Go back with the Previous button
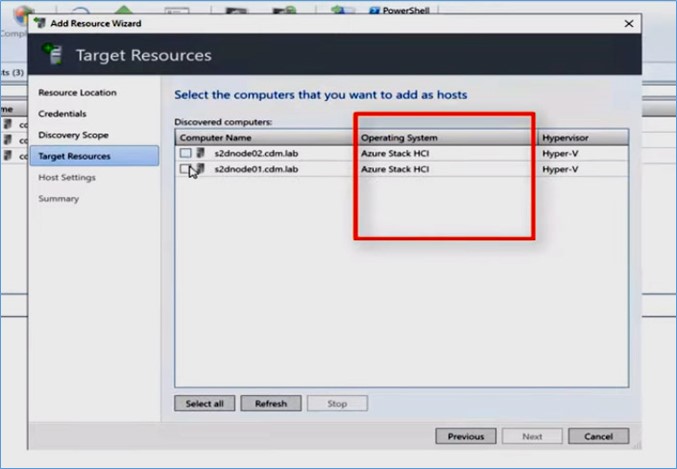The height and width of the screenshot is (469, 677). coord(466,436)
